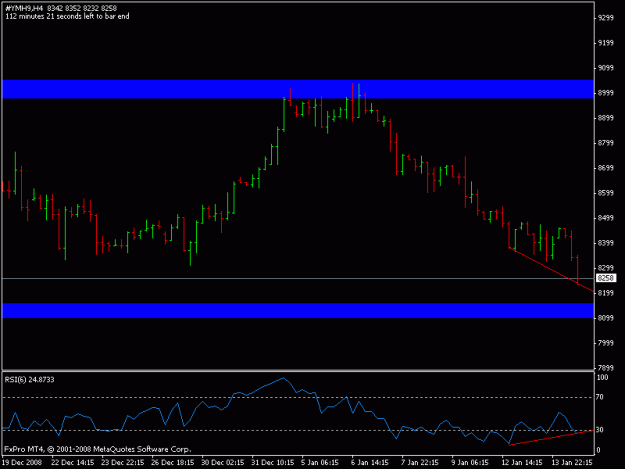Select the current price label 8258
Screen dimensions: 625x469
tap(606, 278)
